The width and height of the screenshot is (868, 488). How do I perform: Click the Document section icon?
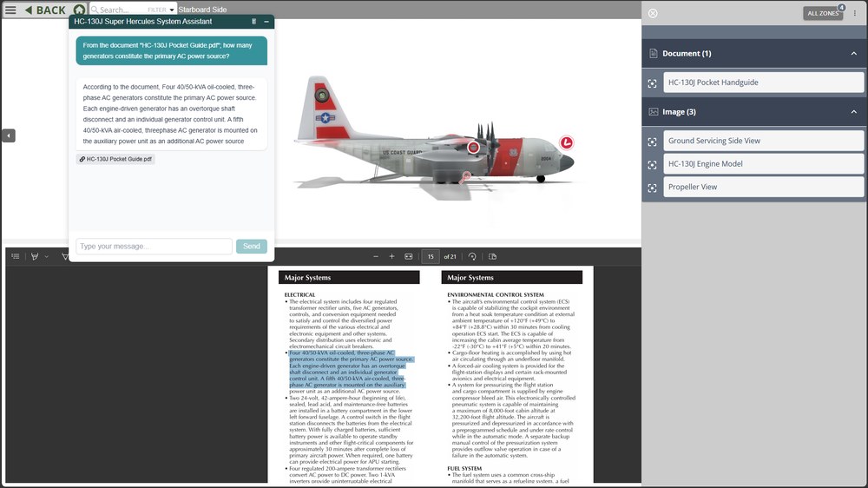(x=654, y=54)
